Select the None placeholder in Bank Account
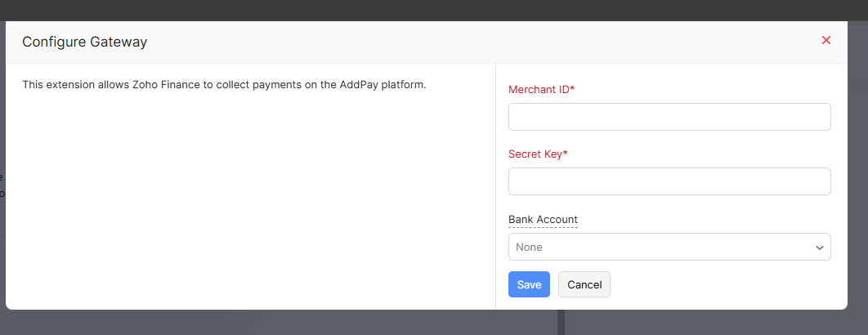The width and height of the screenshot is (868, 335). 529,247
